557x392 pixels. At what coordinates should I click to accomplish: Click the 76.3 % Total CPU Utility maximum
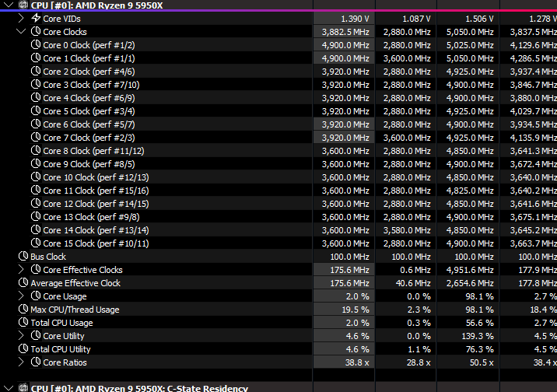click(x=479, y=349)
